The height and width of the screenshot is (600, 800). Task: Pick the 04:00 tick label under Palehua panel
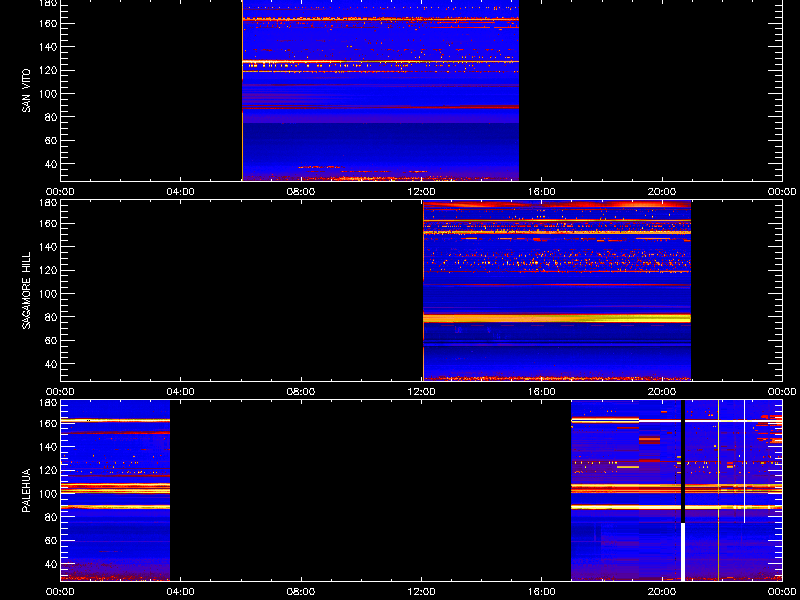coord(181,592)
